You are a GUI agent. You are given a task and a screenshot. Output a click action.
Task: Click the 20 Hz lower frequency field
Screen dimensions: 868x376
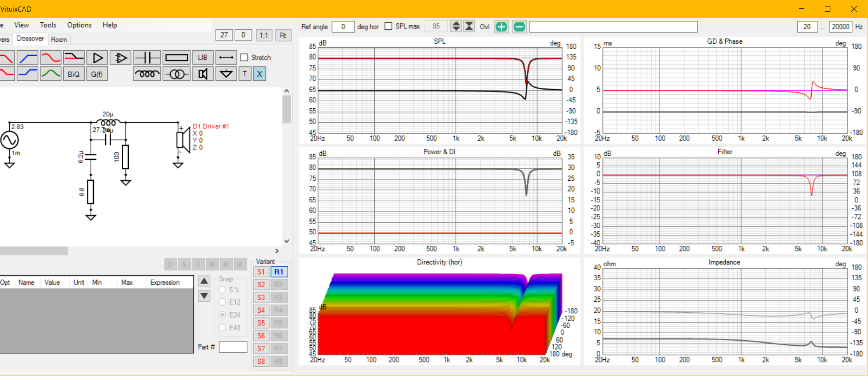(x=807, y=27)
